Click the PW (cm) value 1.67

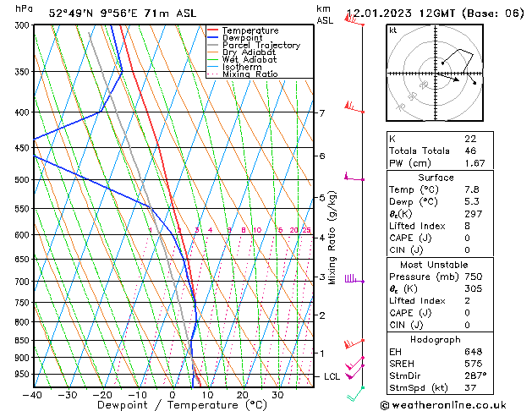coord(474,163)
